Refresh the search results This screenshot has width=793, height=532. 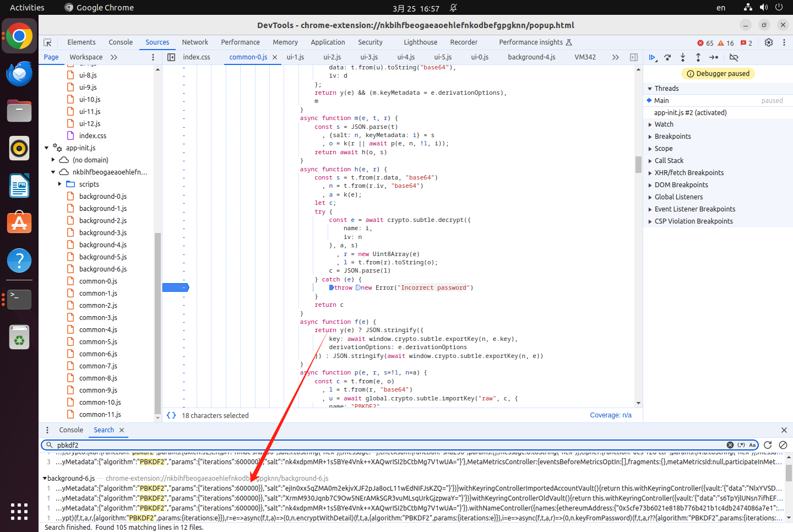click(768, 445)
